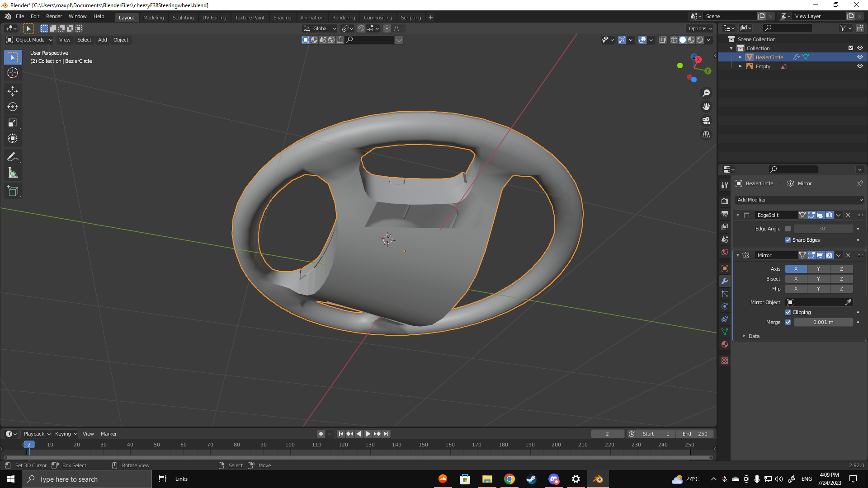
Task: Select the Move tool in toolbar
Action: 13,91
